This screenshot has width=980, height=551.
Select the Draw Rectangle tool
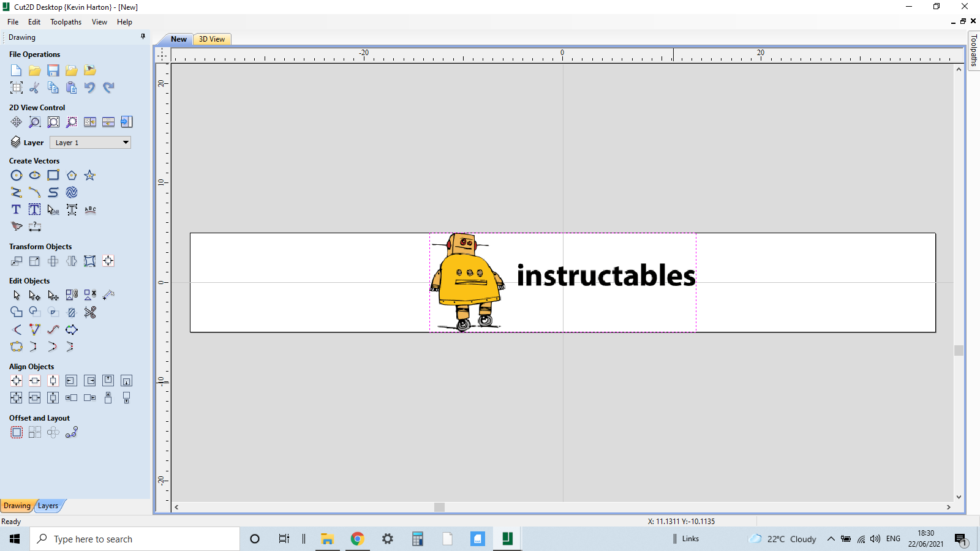(x=53, y=175)
